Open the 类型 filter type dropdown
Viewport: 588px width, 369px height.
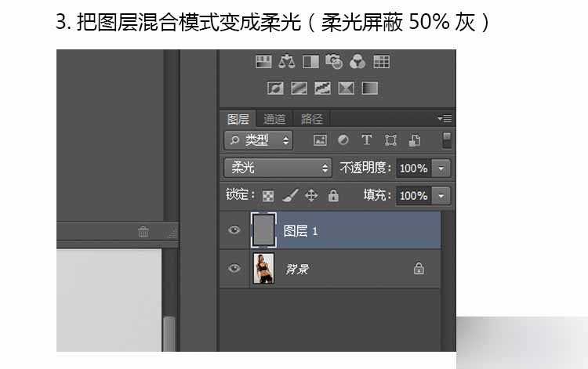[x=258, y=140]
